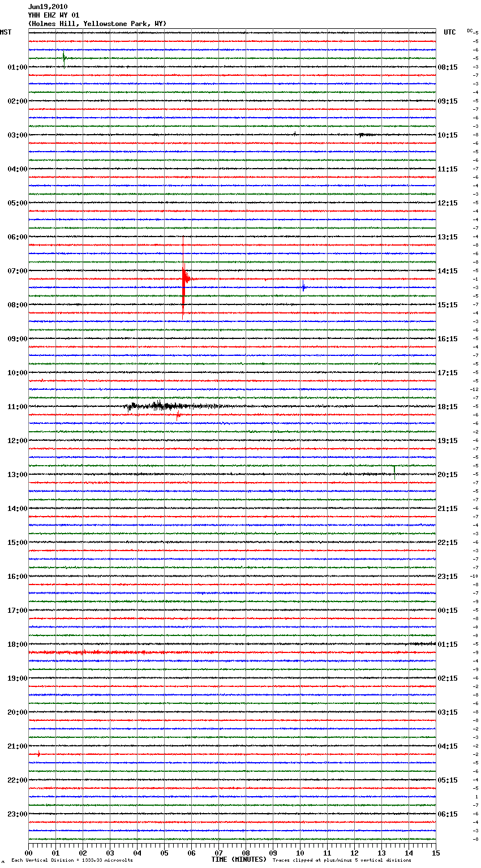Select the 02:00 MST time label
This screenshot has height=868, width=481.
coord(17,101)
